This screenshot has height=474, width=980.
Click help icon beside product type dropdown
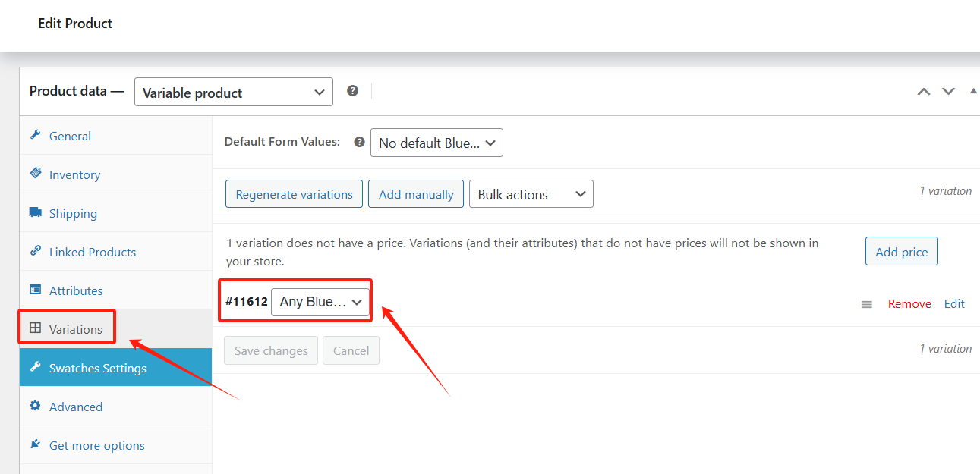tap(352, 91)
